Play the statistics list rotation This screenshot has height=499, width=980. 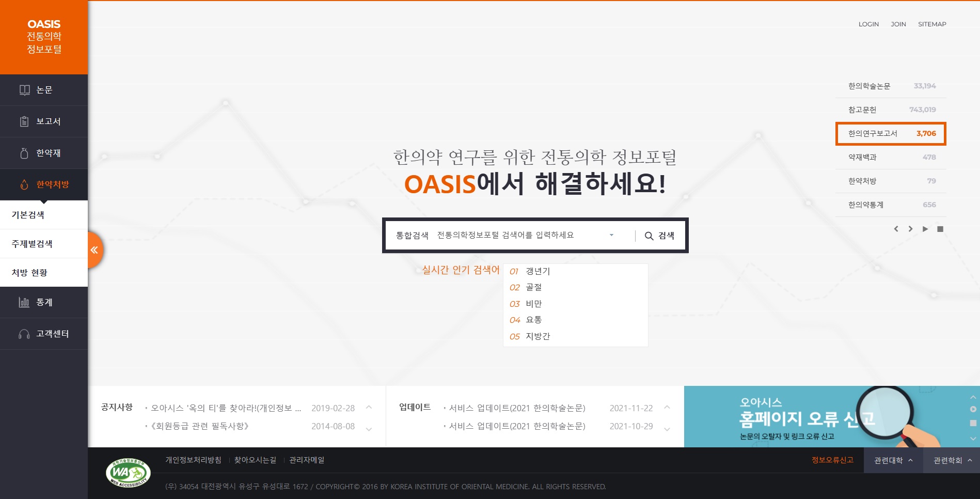[x=925, y=229]
